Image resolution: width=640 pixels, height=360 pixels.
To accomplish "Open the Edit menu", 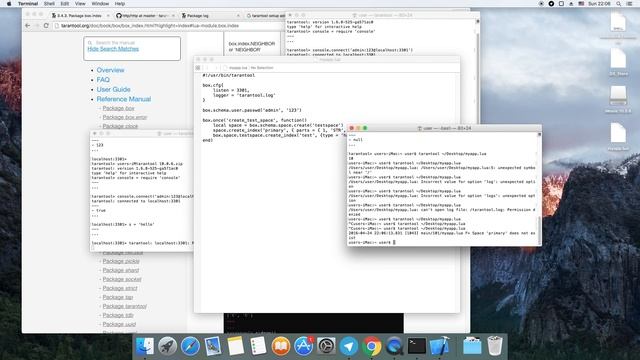I will [64, 4].
